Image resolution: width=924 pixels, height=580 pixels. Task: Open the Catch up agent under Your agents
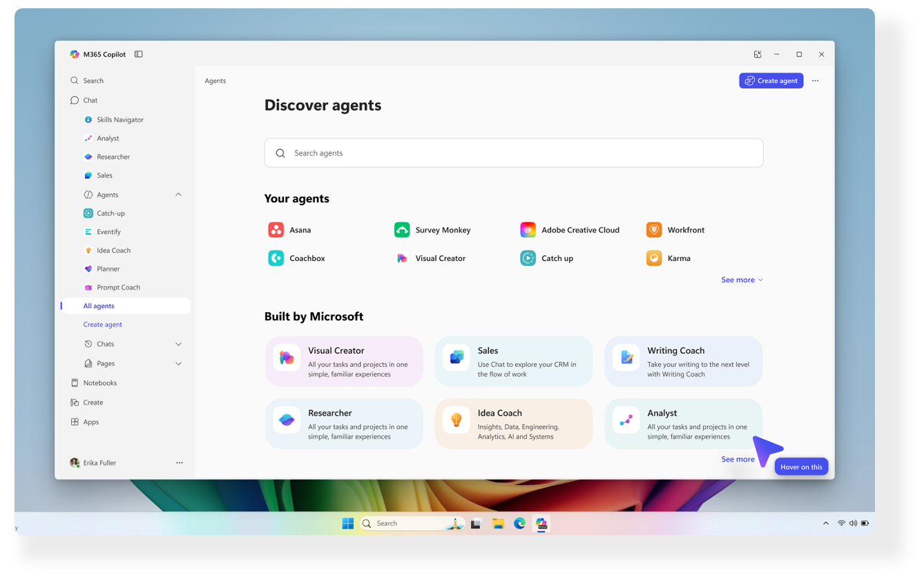click(547, 258)
